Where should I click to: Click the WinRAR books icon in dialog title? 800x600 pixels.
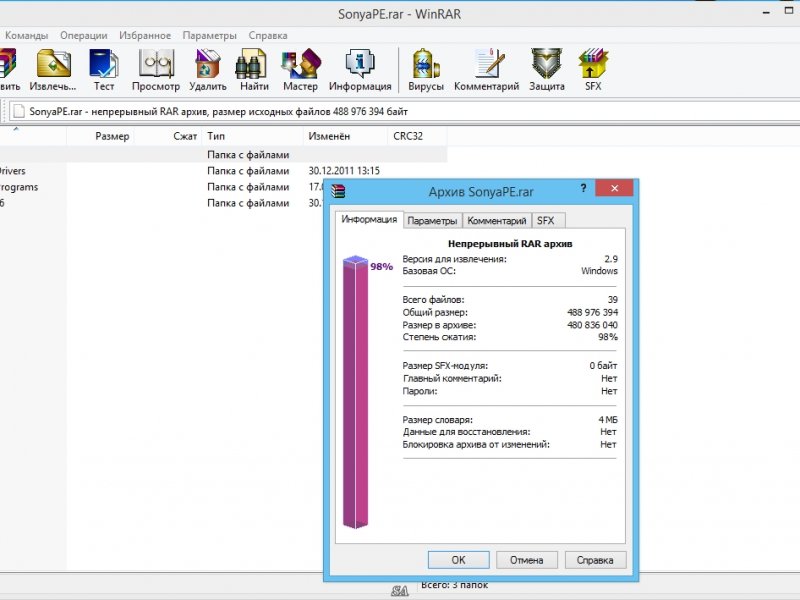[338, 191]
